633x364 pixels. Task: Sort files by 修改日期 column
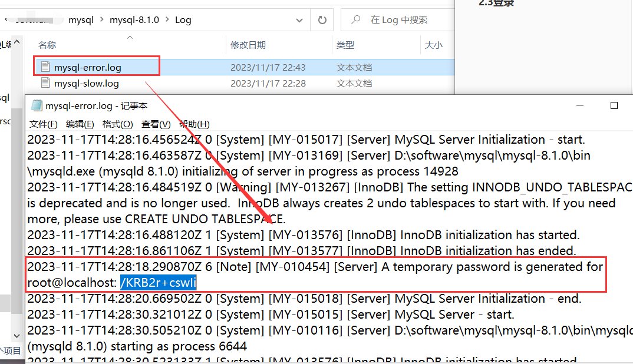point(248,45)
